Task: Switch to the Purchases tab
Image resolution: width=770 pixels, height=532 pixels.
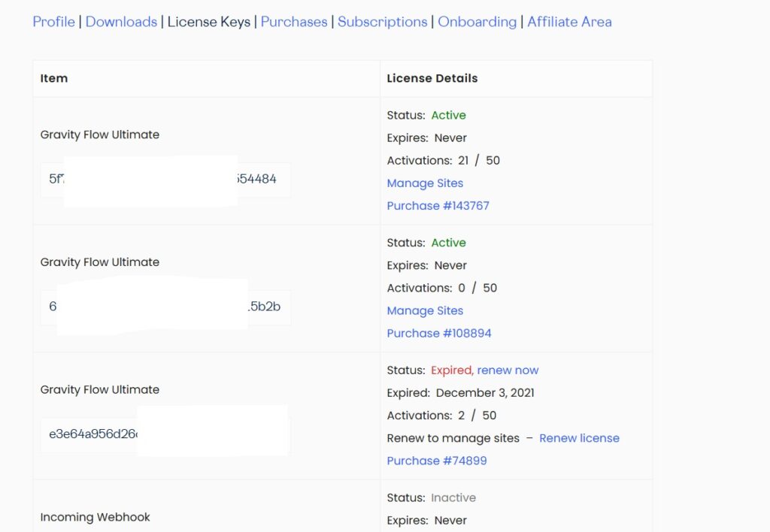Action: [294, 22]
